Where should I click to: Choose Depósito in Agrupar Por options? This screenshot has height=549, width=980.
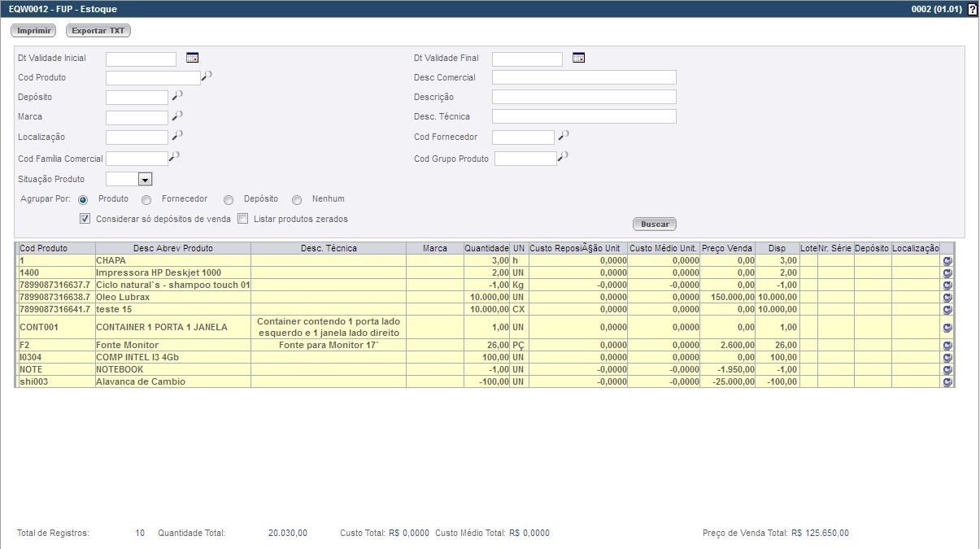[x=229, y=200]
